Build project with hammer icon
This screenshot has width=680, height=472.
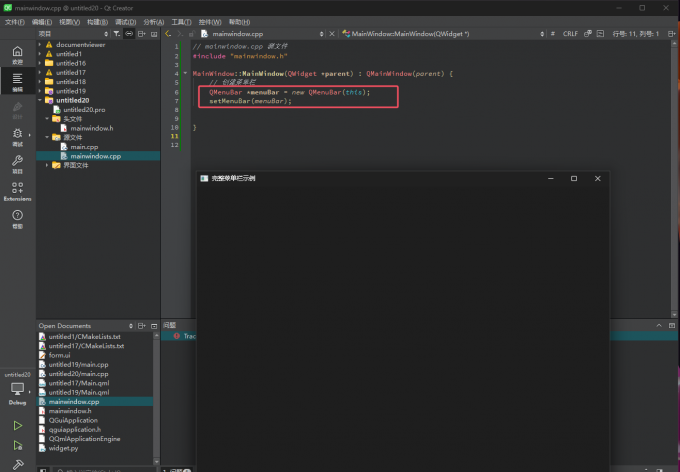pos(17,464)
